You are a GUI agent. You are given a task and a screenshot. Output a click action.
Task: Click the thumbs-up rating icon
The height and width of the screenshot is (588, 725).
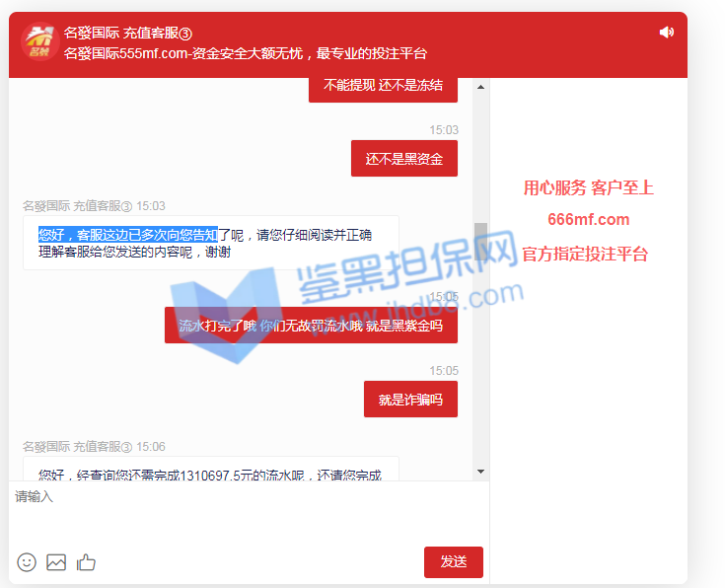click(x=86, y=561)
